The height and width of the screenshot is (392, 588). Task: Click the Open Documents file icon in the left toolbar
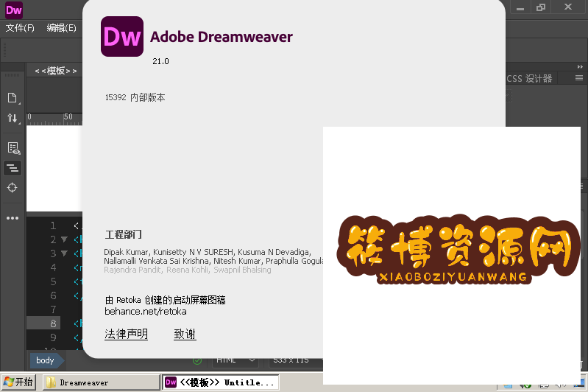coord(13,98)
